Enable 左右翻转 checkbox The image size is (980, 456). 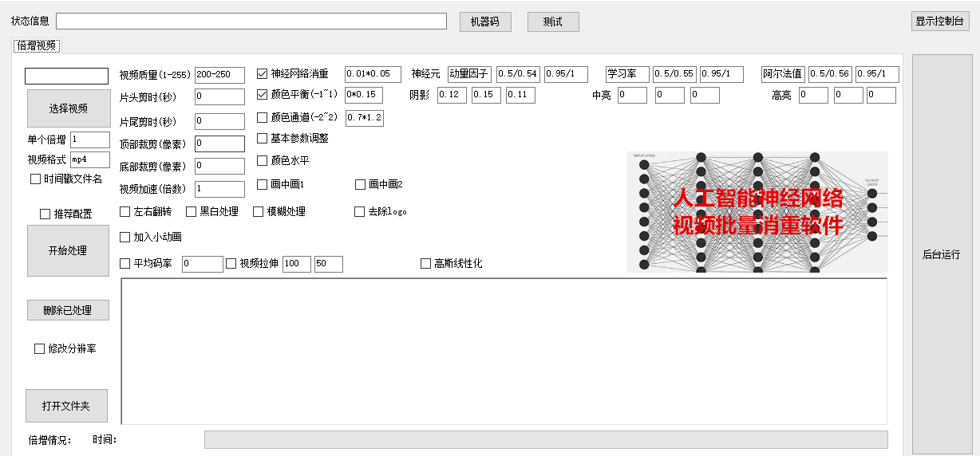click(125, 211)
